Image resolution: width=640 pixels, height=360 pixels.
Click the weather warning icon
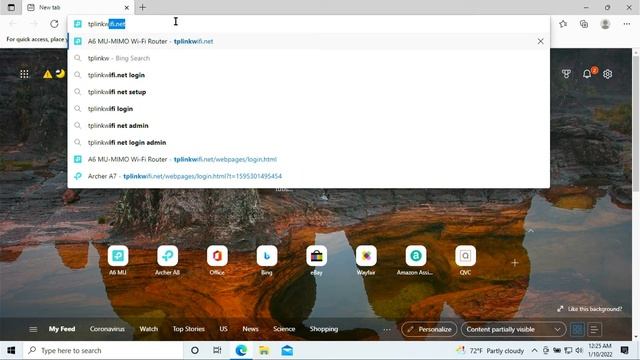click(x=48, y=74)
